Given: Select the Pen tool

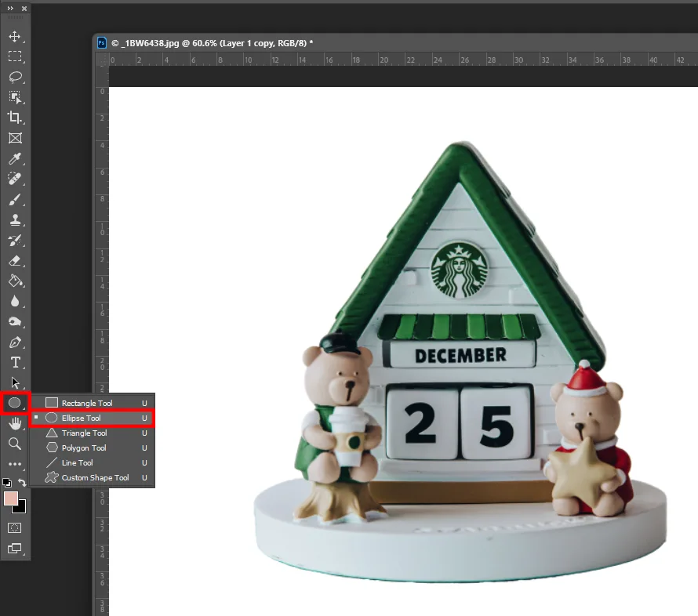Looking at the screenshot, I should coord(15,342).
